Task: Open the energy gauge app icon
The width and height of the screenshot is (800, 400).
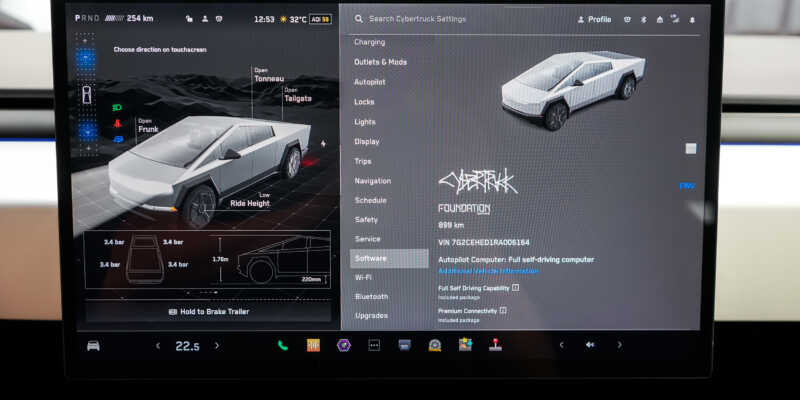Action: (x=435, y=345)
